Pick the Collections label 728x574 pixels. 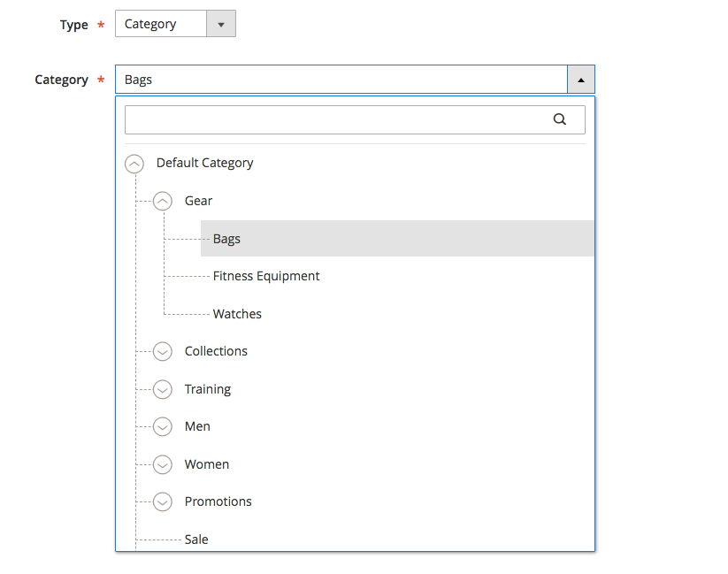pos(216,351)
